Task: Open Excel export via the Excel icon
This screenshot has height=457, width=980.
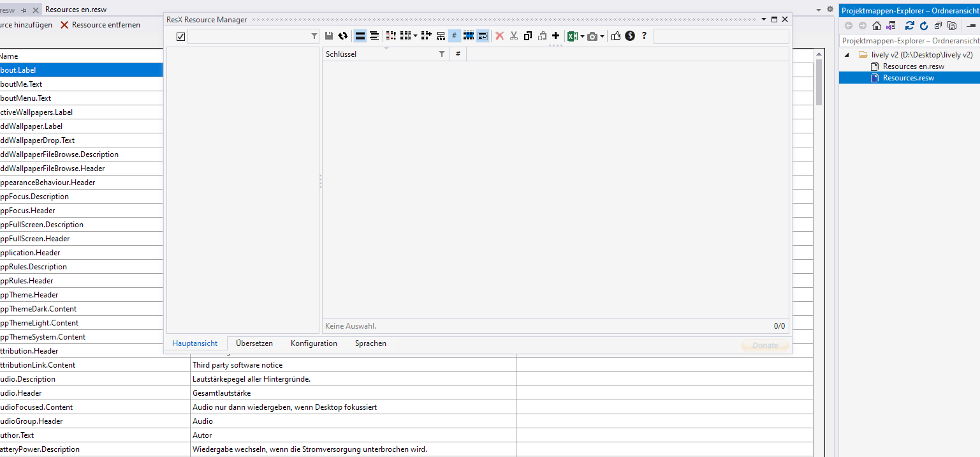Action: (x=572, y=36)
